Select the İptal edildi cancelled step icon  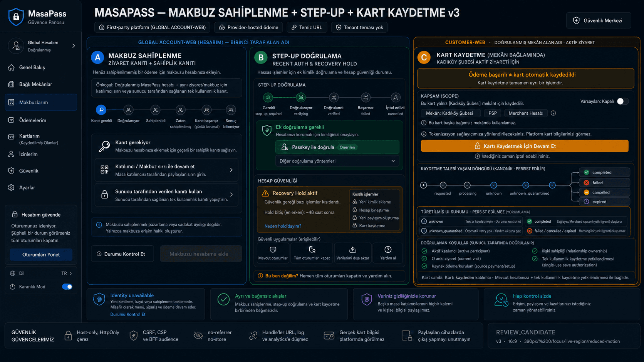coord(395,98)
